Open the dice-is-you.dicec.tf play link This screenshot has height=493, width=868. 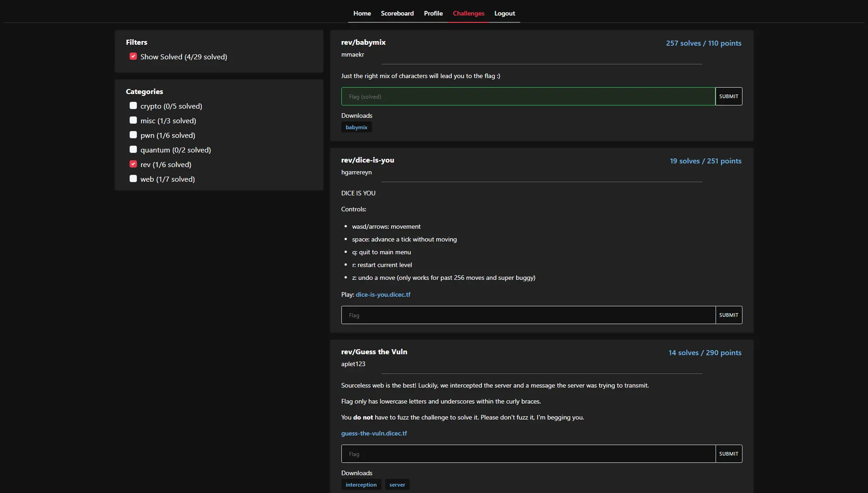(383, 295)
